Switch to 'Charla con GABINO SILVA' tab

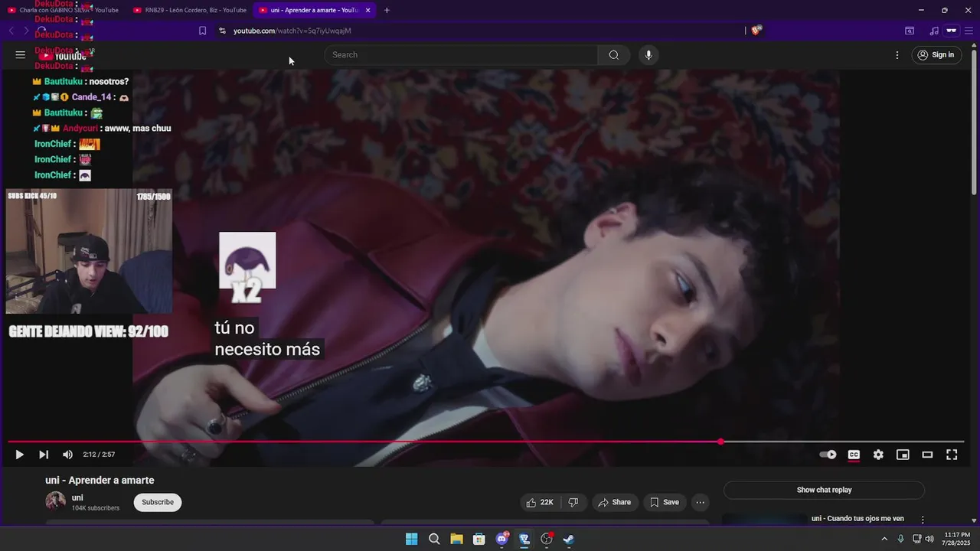(63, 10)
